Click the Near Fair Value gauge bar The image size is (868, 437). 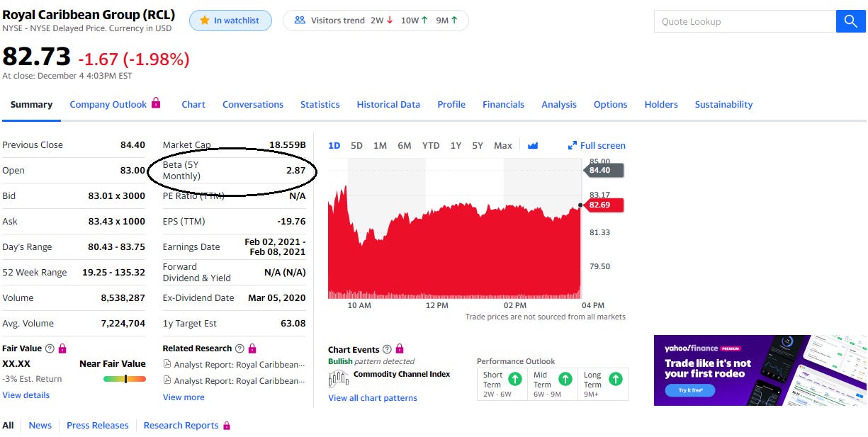[124, 379]
